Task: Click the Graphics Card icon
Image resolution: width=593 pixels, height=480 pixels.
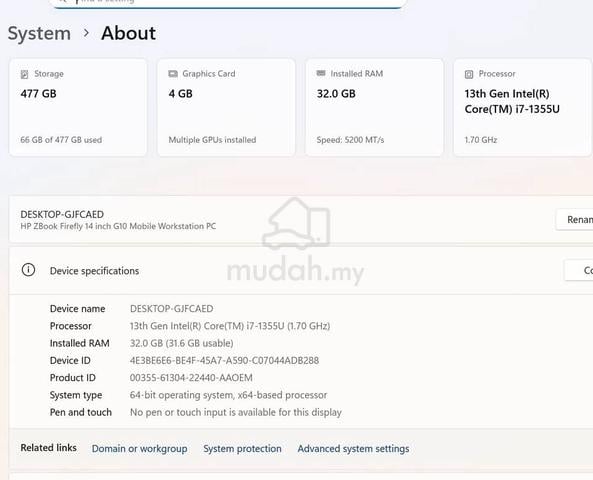Action: [x=173, y=74]
